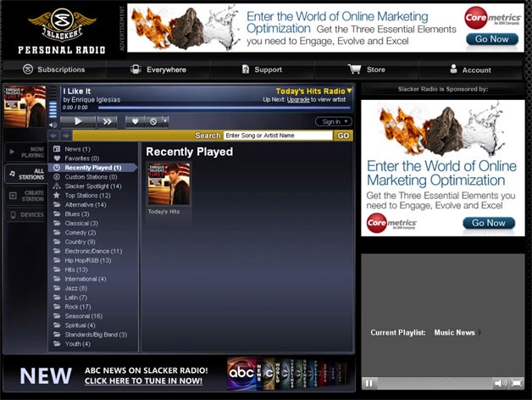Click the GO search button
The image size is (532, 400).
[x=343, y=136]
